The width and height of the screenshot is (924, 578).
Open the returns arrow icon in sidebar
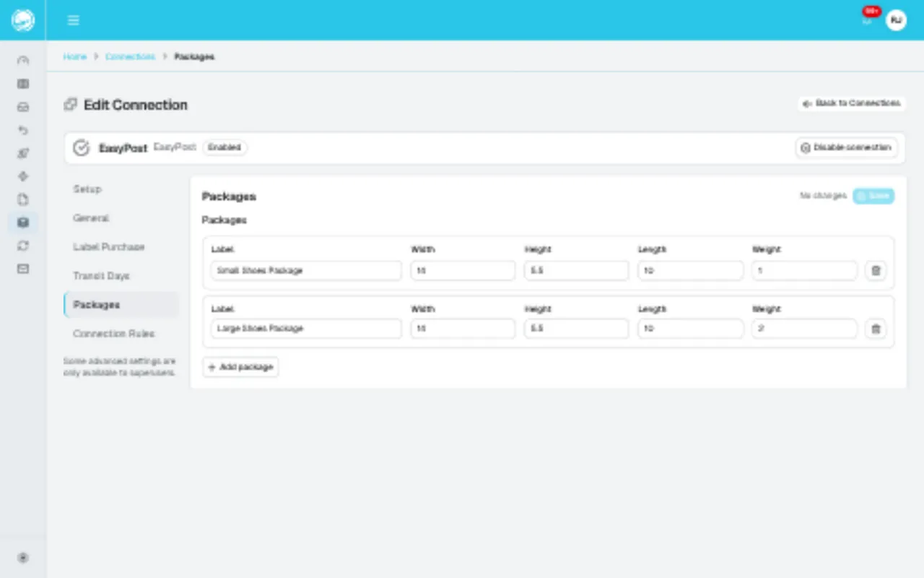point(23,130)
